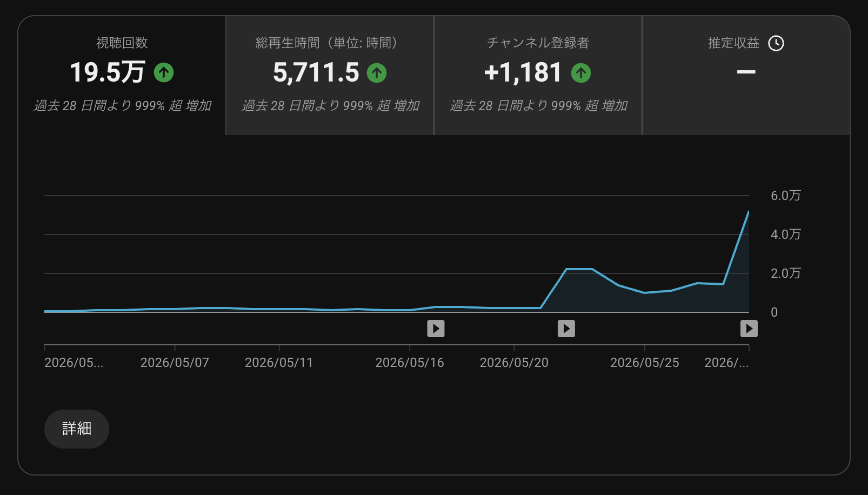Click the 19.5万 views value
This screenshot has width=868, height=495.
coord(108,72)
